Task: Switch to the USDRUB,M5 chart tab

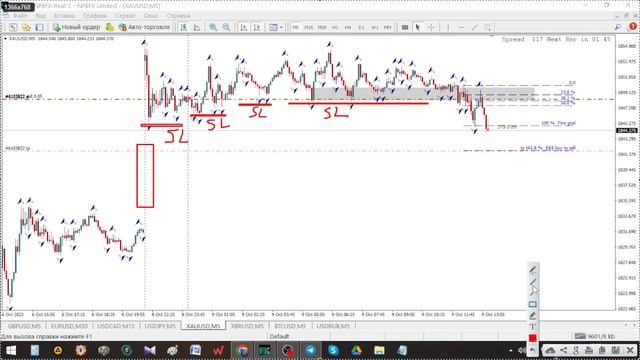Action: click(333, 326)
